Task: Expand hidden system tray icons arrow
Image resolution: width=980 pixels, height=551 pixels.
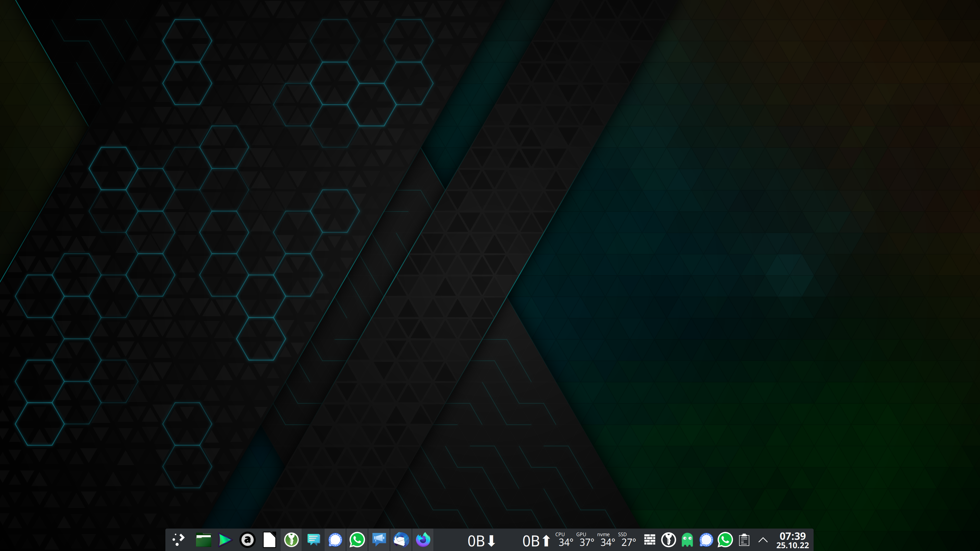Action: click(x=763, y=540)
